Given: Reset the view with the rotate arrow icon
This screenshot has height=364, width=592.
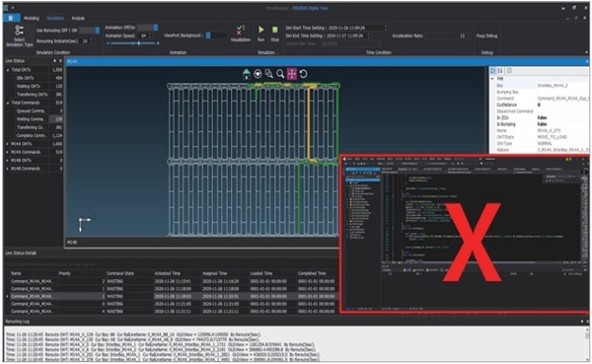Looking at the screenshot, I should point(303,74).
